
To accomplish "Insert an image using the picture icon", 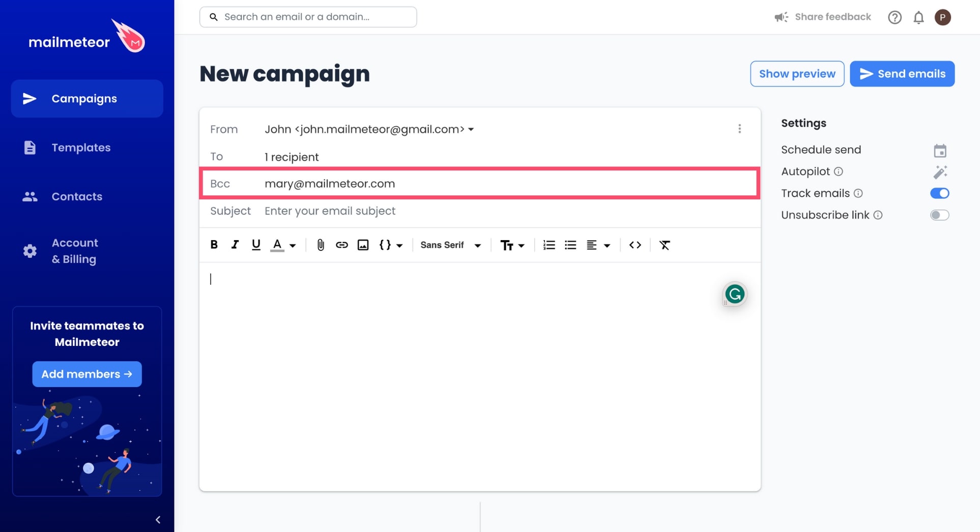I will [x=363, y=245].
